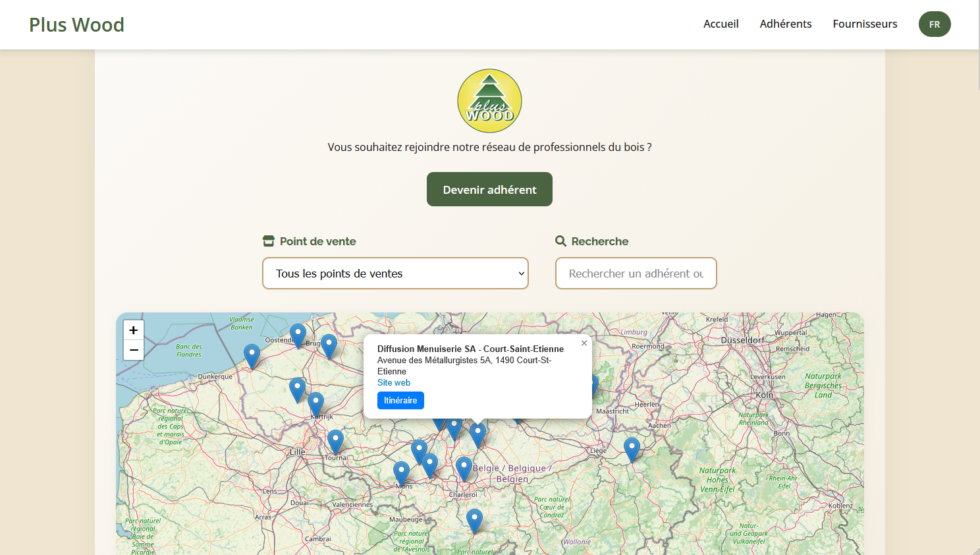Open the Site web link

coord(394,383)
